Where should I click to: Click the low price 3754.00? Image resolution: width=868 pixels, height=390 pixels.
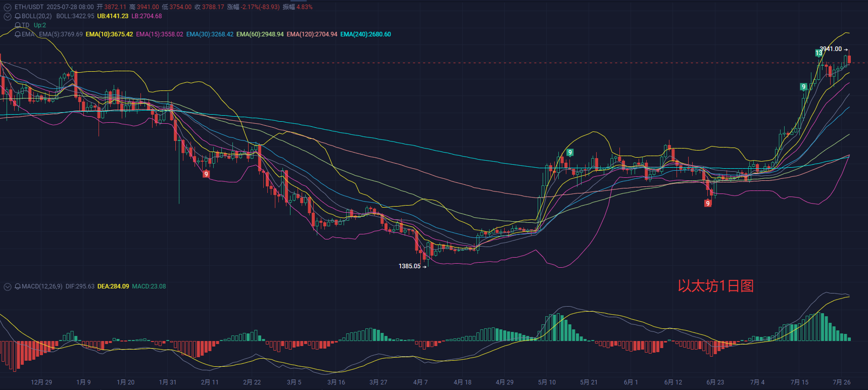pos(180,7)
